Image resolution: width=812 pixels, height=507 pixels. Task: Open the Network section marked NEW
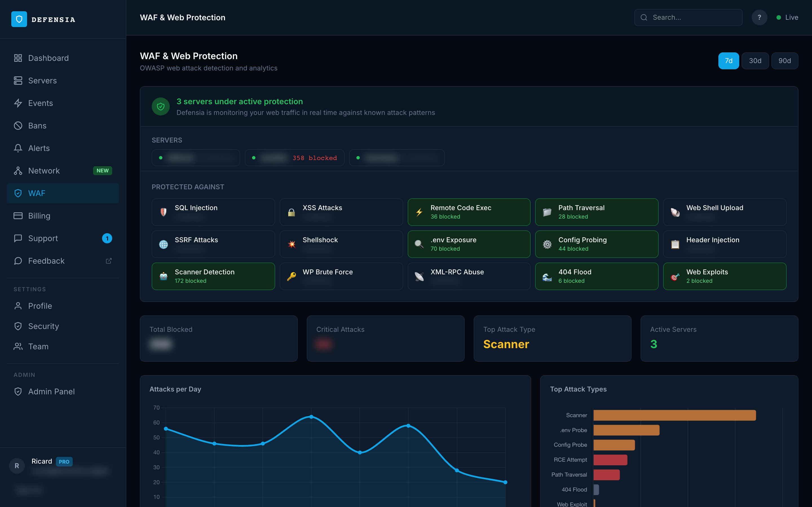point(44,171)
